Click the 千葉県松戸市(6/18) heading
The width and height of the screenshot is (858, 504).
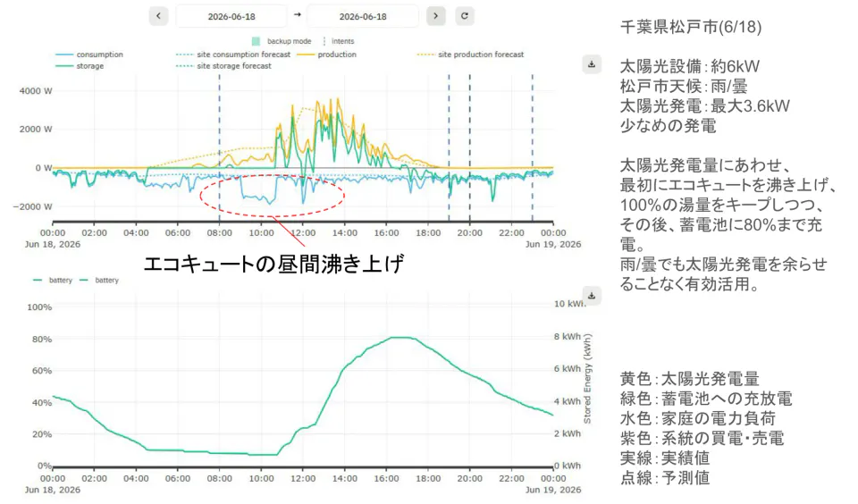point(691,27)
